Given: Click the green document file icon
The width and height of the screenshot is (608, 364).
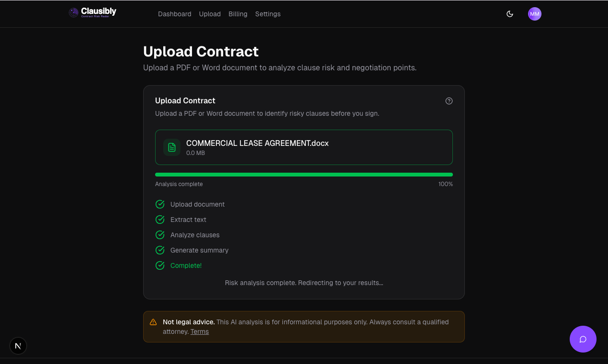Looking at the screenshot, I should (172, 147).
